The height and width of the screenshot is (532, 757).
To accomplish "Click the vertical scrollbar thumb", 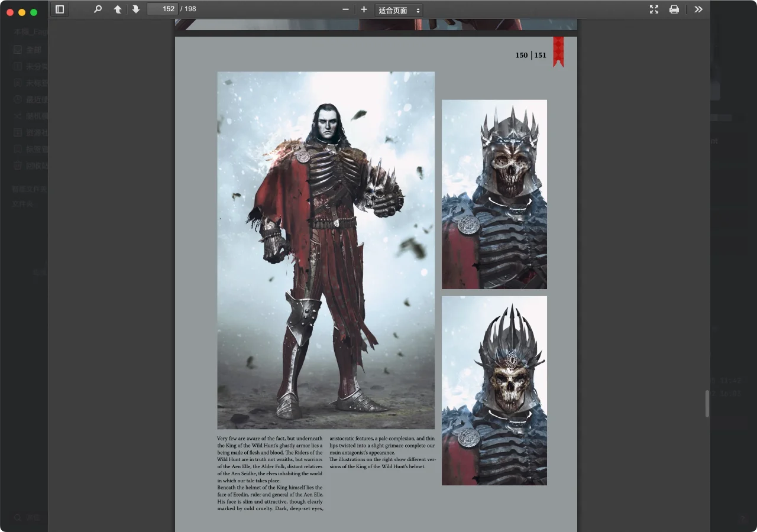I will 707,404.
